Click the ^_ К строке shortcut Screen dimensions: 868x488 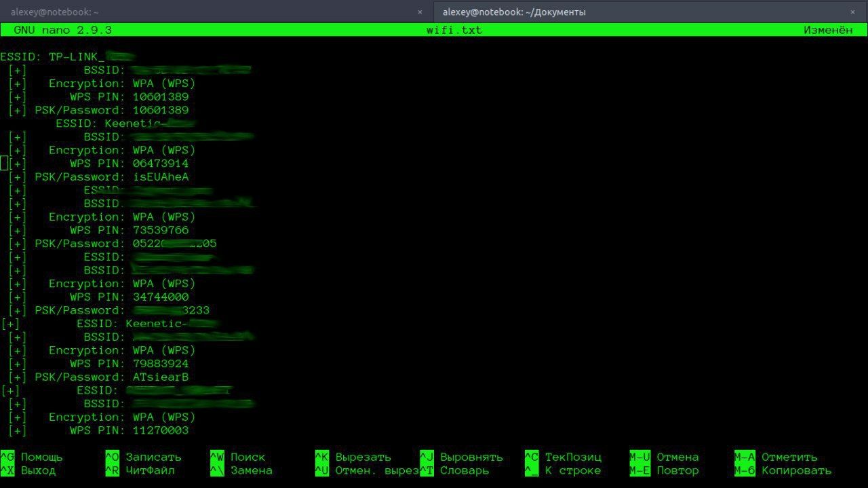pos(563,470)
